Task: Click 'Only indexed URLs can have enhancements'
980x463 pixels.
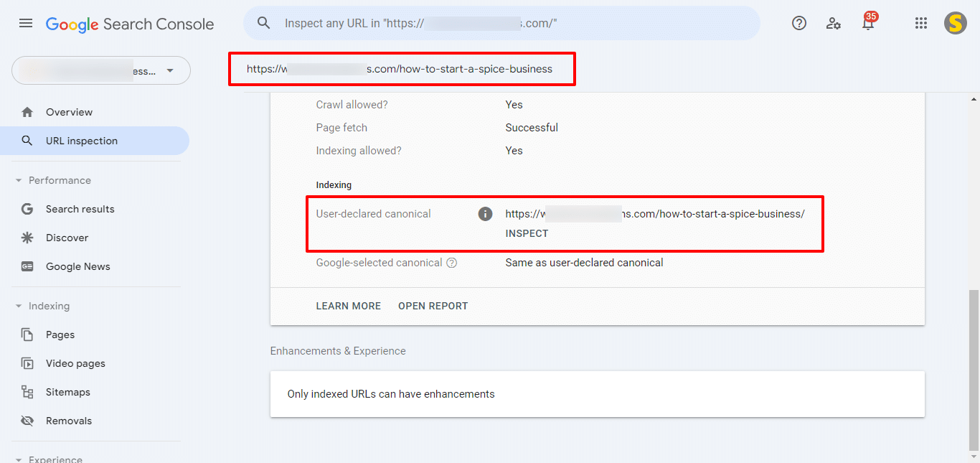Action: (391, 394)
